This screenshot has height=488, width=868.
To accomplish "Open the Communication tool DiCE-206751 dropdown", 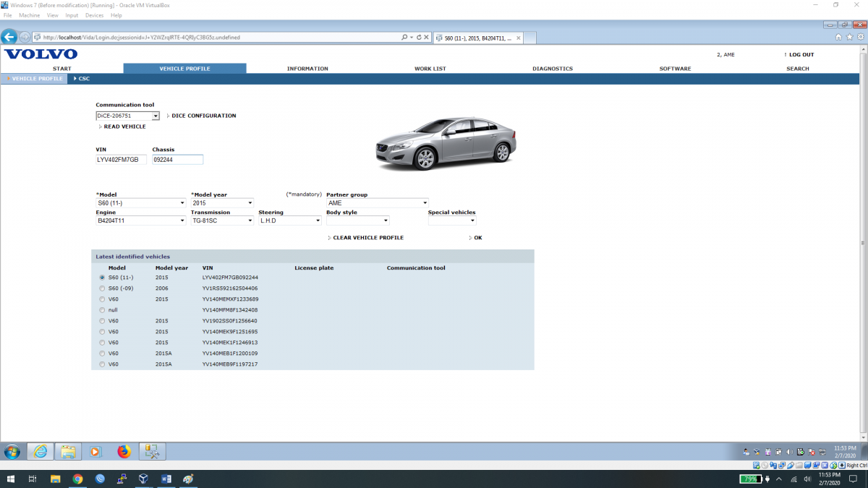I will coord(127,116).
